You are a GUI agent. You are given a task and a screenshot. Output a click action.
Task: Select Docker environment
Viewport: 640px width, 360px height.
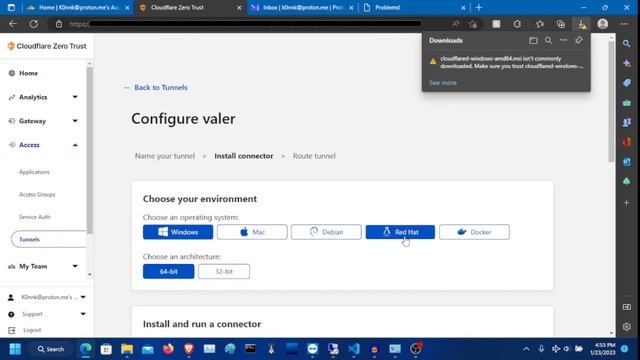point(474,232)
